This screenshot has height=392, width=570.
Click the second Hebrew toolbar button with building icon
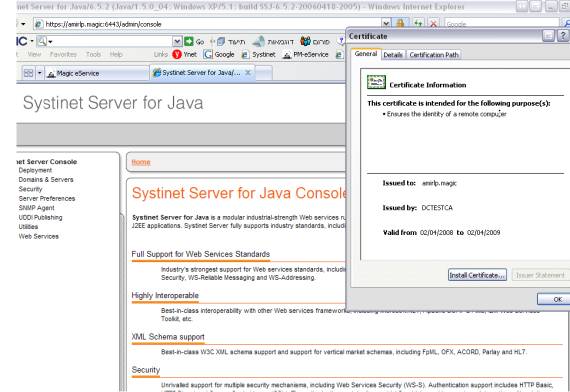(273, 42)
